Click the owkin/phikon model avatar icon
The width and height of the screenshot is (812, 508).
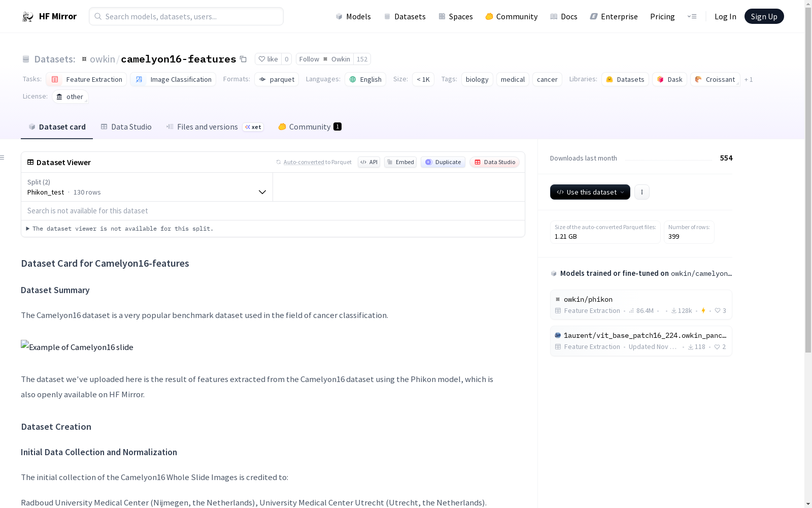pyautogui.click(x=558, y=299)
